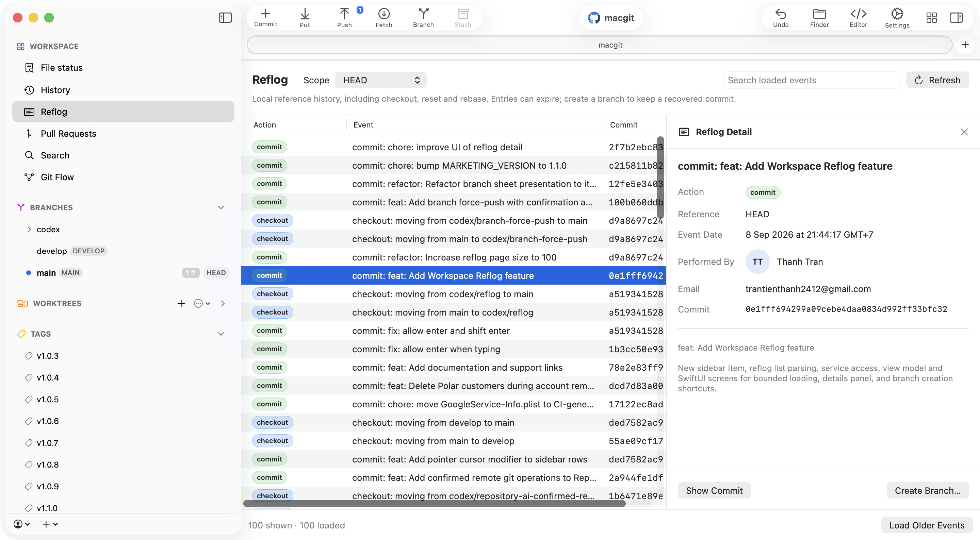Select 'checkout: moving from main to codex/reflog' row
This screenshot has width=980, height=540.
454,312
